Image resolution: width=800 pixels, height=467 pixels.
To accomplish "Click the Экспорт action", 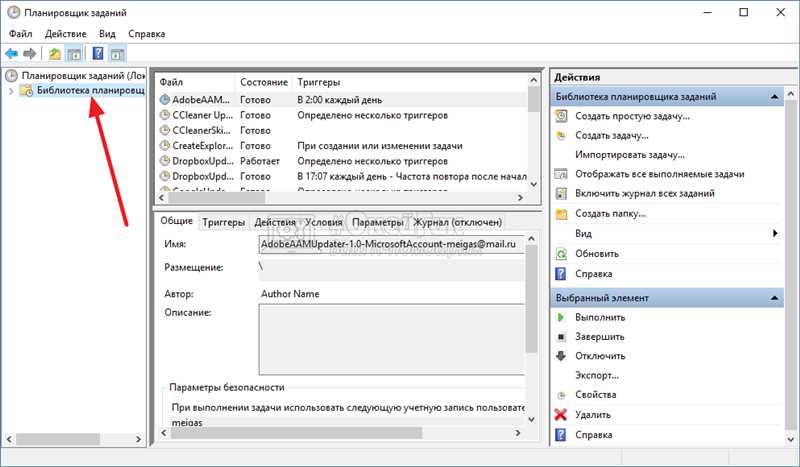I will 596,375.
